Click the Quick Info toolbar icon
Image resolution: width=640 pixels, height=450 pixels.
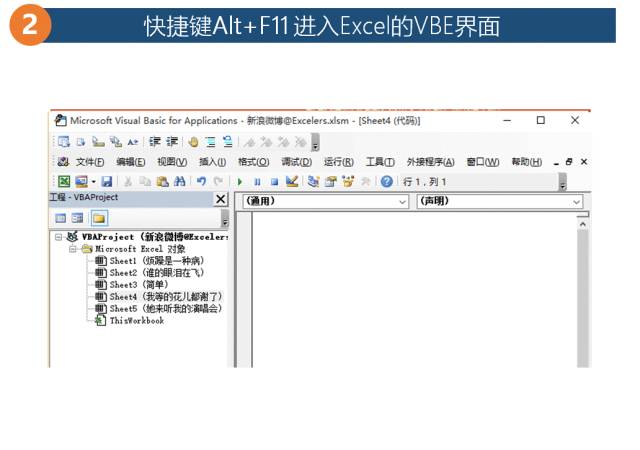[x=98, y=142]
